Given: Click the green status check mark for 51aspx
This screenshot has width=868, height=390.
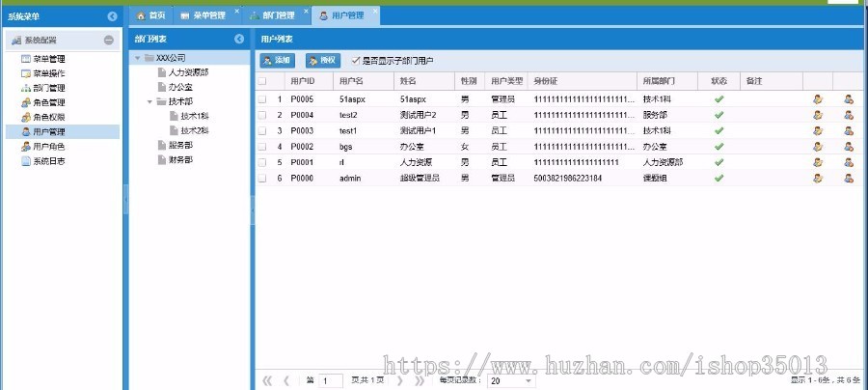Looking at the screenshot, I should [719, 99].
